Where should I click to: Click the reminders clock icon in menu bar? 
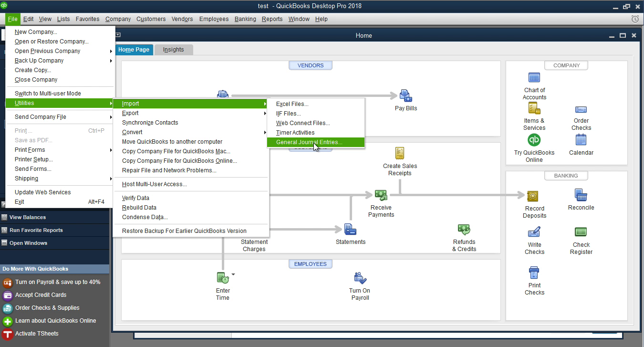635,19
